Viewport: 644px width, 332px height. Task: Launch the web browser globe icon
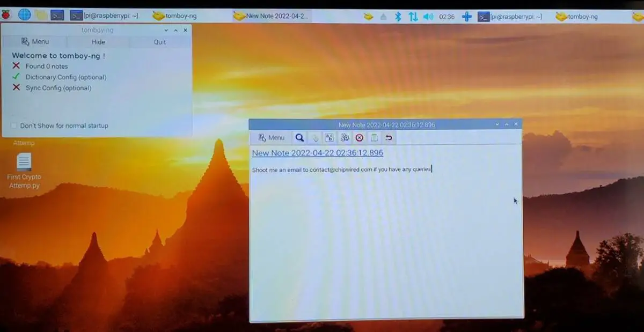(x=24, y=14)
